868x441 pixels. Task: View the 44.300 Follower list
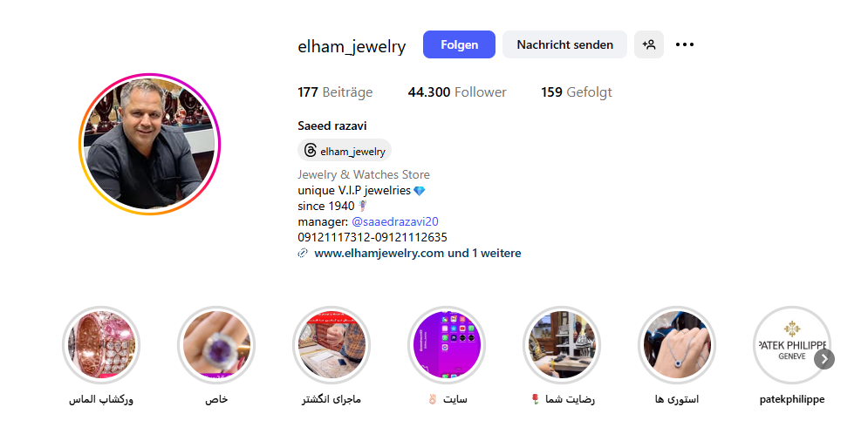457,92
